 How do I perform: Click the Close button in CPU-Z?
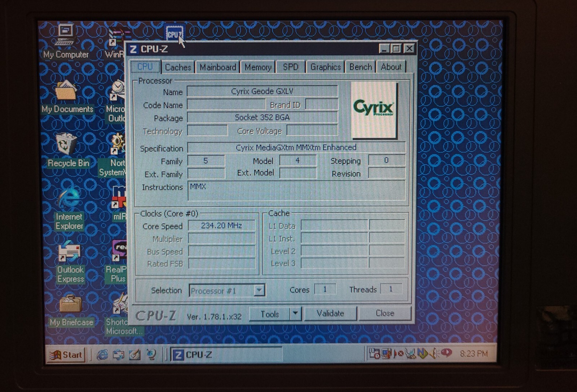385,313
